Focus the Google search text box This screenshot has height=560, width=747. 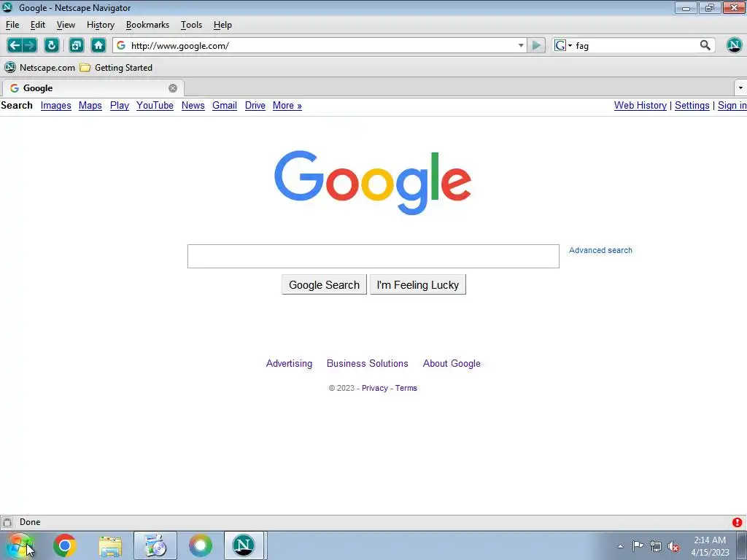pos(373,256)
